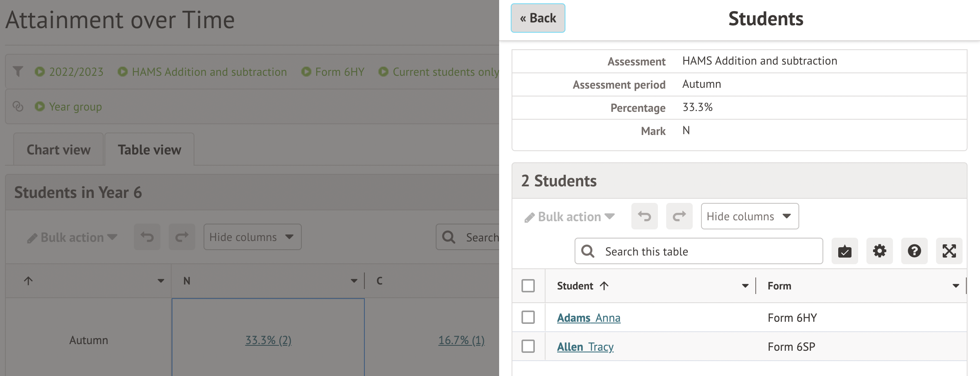
Task: Tick the checkbox for Allen Tracy
Action: click(528, 347)
